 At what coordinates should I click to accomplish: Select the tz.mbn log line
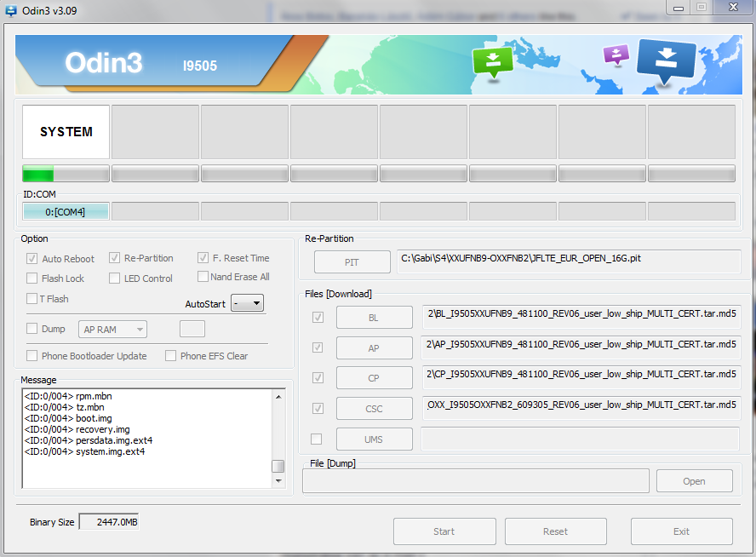[x=64, y=407]
